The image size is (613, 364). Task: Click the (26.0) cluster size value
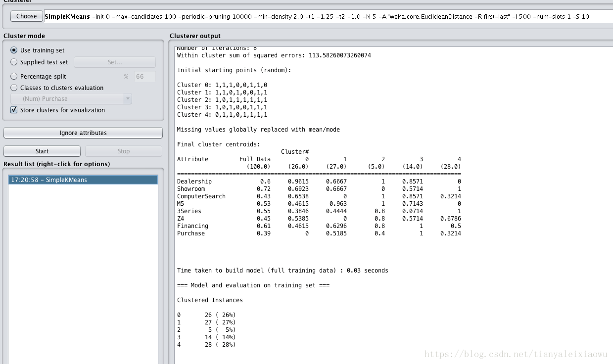(x=298, y=167)
